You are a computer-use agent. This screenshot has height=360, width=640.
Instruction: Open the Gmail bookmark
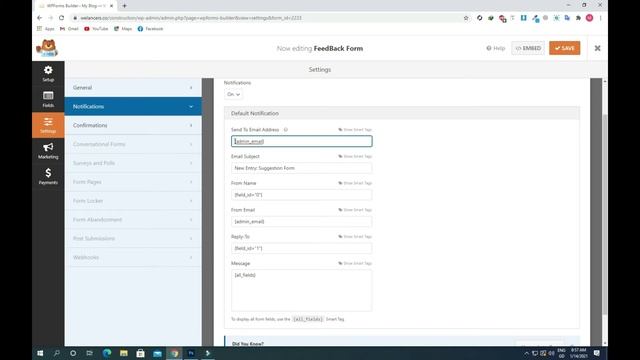[69, 29]
